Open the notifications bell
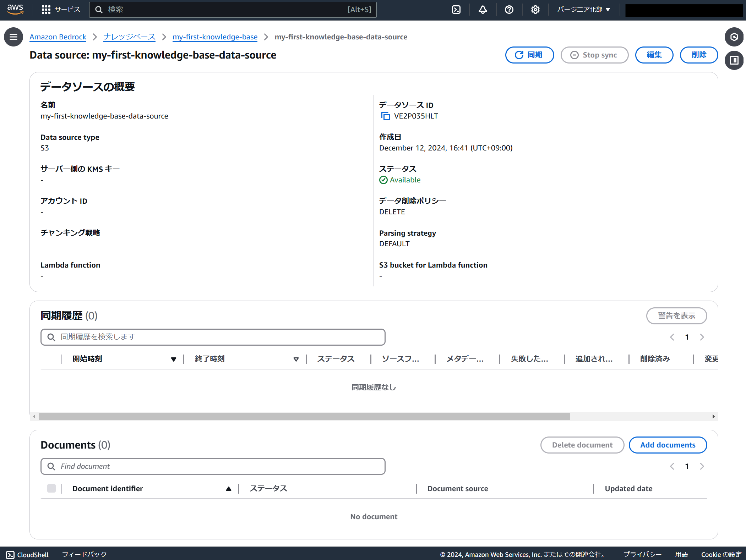This screenshot has width=746, height=560. tap(483, 10)
